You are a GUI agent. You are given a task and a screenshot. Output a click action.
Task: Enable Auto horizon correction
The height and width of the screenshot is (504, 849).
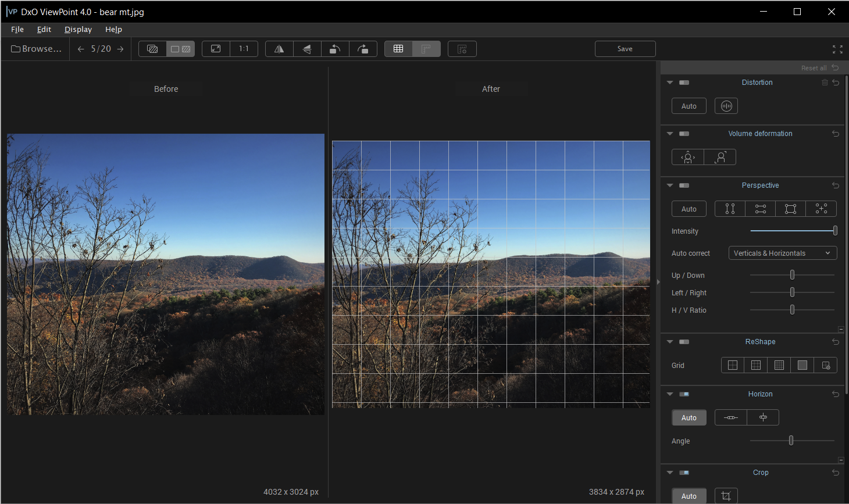point(689,417)
